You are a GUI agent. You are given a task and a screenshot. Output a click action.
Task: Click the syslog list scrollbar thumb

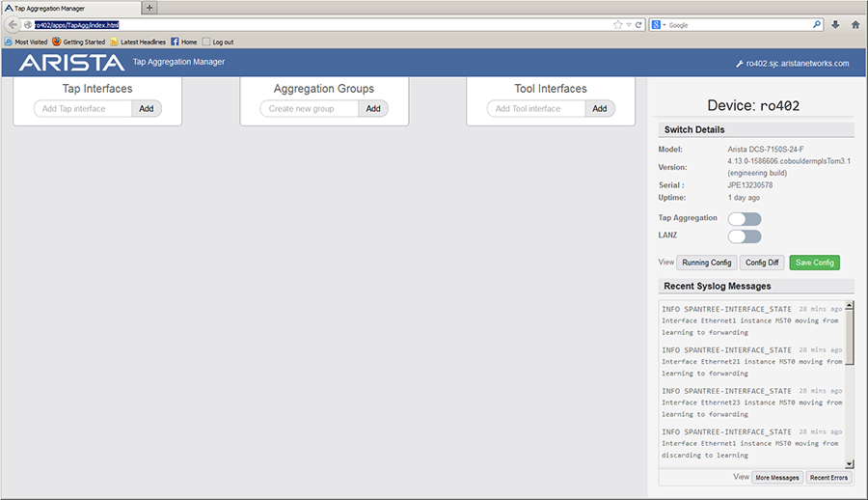[849, 337]
